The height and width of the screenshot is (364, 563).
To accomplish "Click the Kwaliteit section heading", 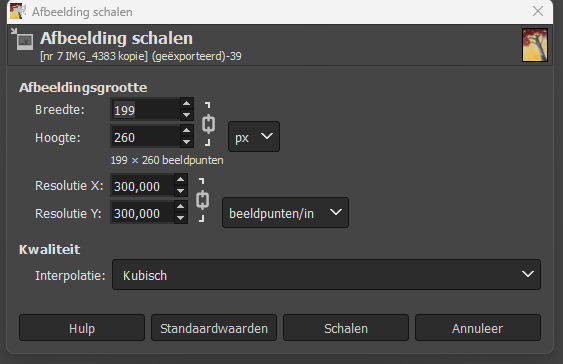I will click(50, 249).
